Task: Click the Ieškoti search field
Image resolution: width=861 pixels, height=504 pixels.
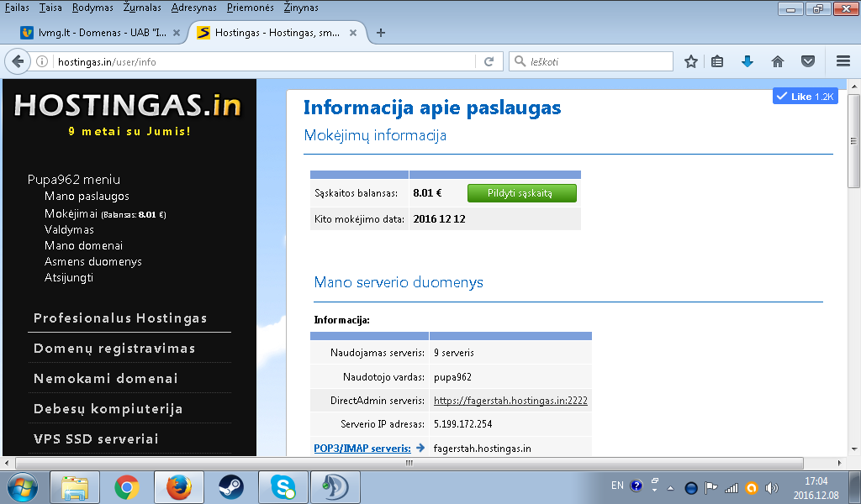Action: tap(591, 61)
